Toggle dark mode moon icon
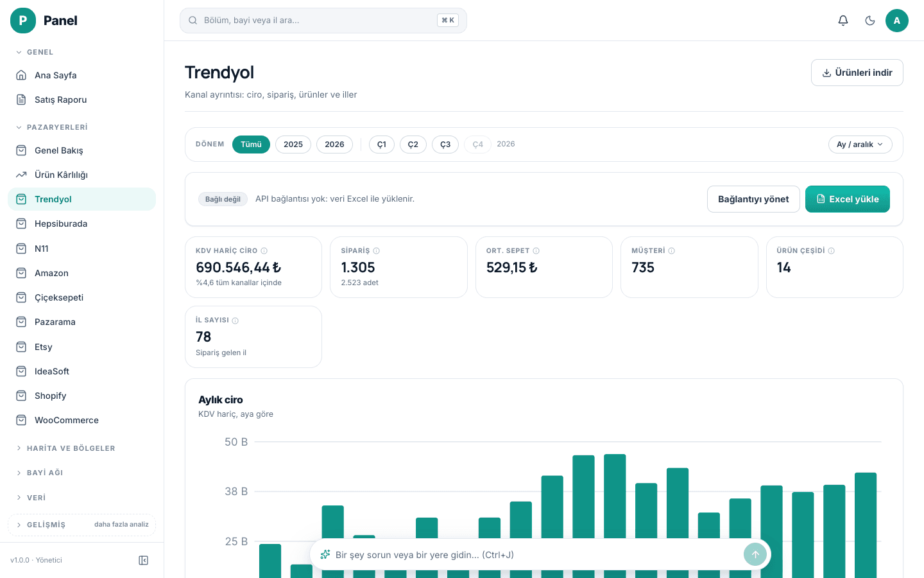The height and width of the screenshot is (578, 924). click(x=870, y=21)
